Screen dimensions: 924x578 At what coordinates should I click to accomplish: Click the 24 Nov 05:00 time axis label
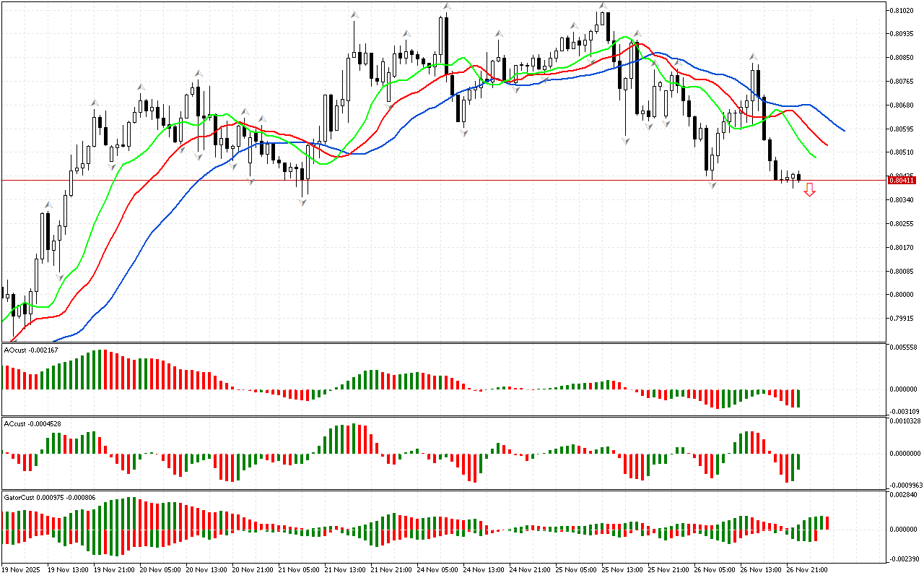(438, 569)
